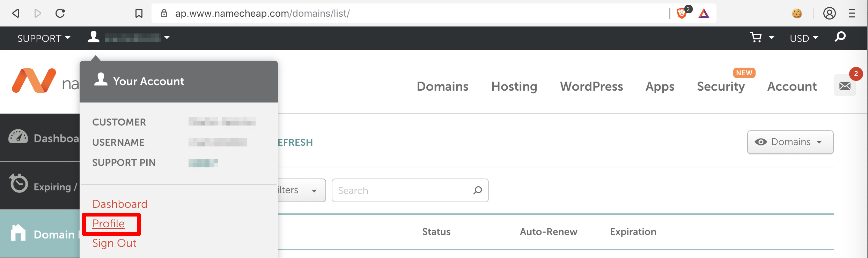Click the SUPPORT PIN label
This screenshot has width=868, height=258.
124,162
